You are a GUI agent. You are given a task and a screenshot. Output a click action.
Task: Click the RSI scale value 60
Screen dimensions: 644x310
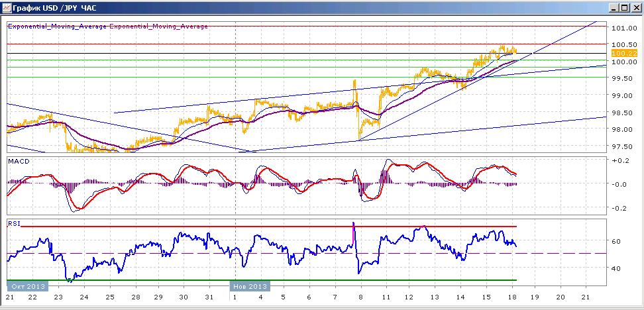click(x=616, y=241)
